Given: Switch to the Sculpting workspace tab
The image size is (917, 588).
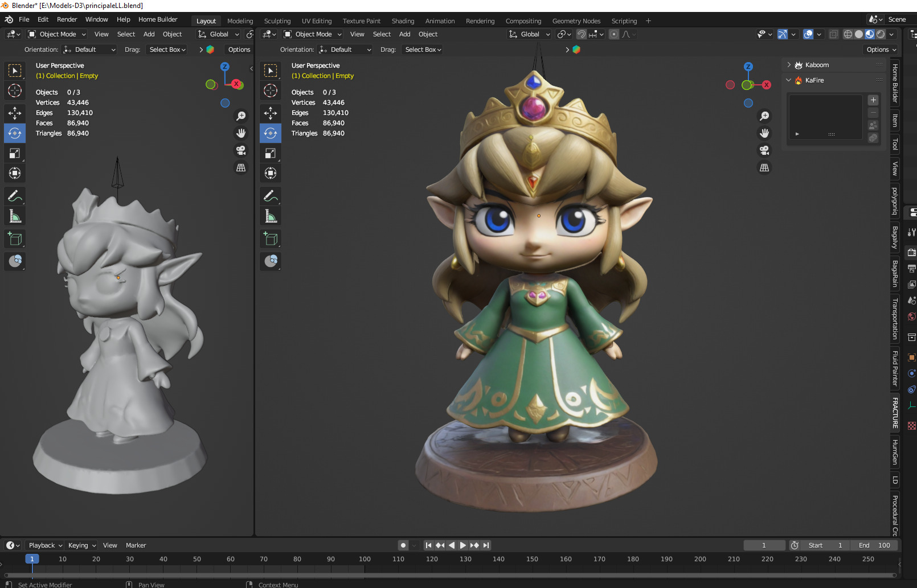Looking at the screenshot, I should click(277, 21).
